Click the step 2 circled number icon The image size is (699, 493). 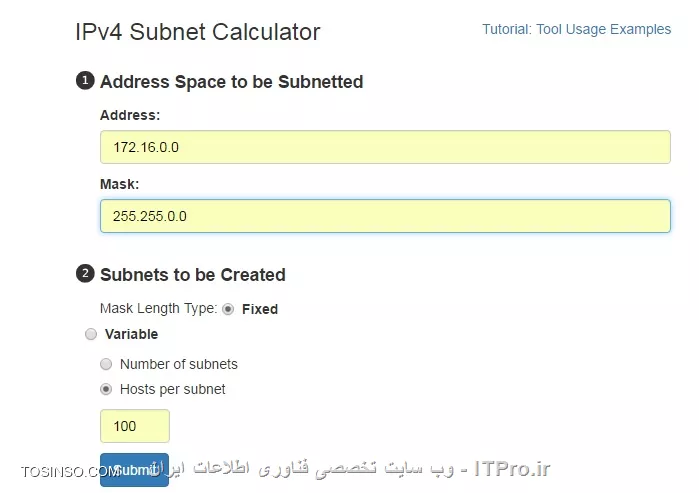coord(85,273)
